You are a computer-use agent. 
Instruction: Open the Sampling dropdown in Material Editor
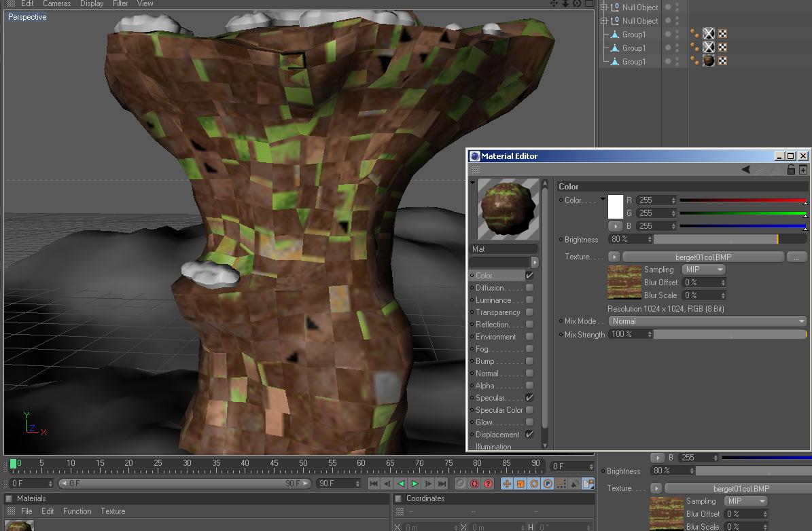(x=703, y=270)
